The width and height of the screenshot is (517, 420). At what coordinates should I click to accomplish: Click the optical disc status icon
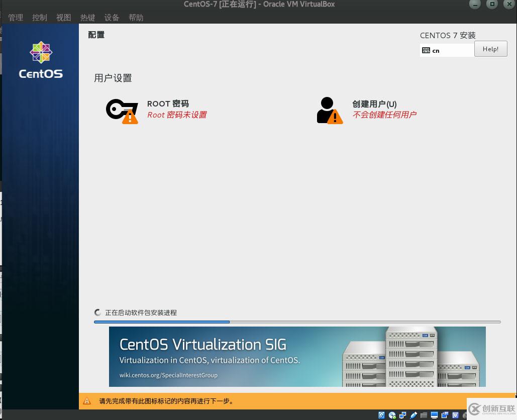(x=392, y=415)
